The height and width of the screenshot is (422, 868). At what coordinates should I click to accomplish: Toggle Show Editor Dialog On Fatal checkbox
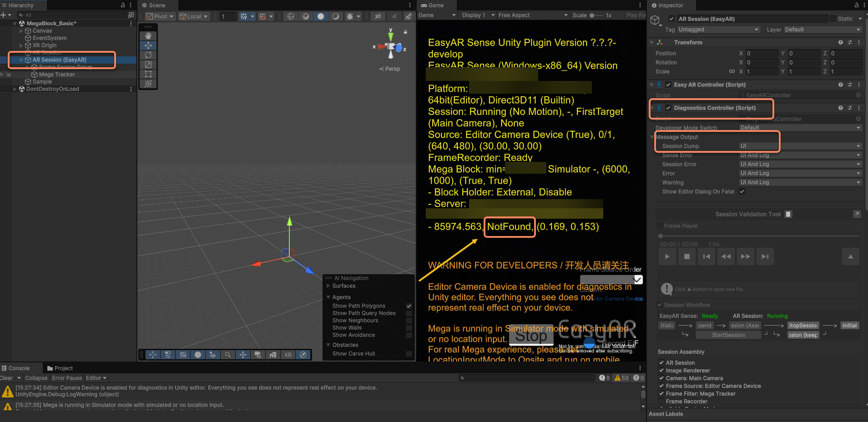[x=742, y=191]
